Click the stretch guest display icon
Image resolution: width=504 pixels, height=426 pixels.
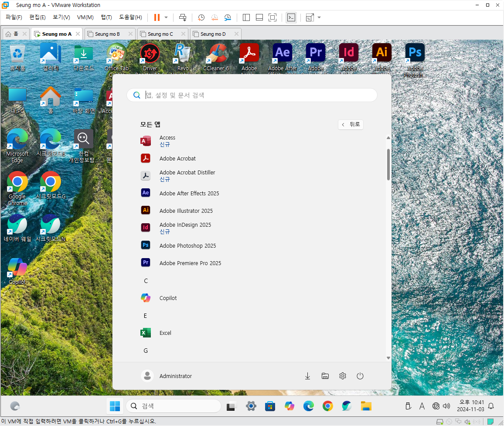[x=310, y=17]
